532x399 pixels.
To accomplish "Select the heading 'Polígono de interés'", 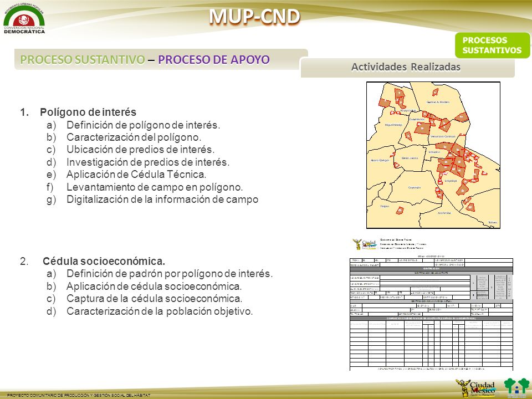I will coord(88,112).
